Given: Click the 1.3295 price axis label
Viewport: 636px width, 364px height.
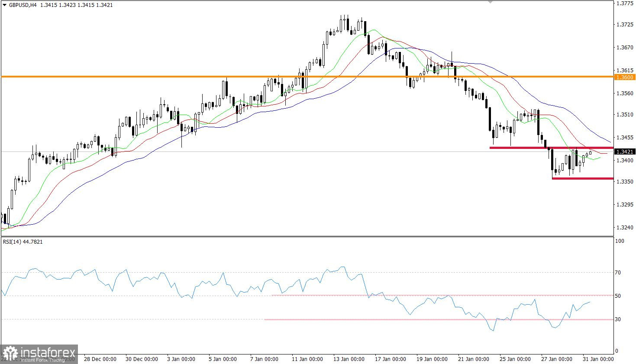Looking at the screenshot, I should (624, 204).
